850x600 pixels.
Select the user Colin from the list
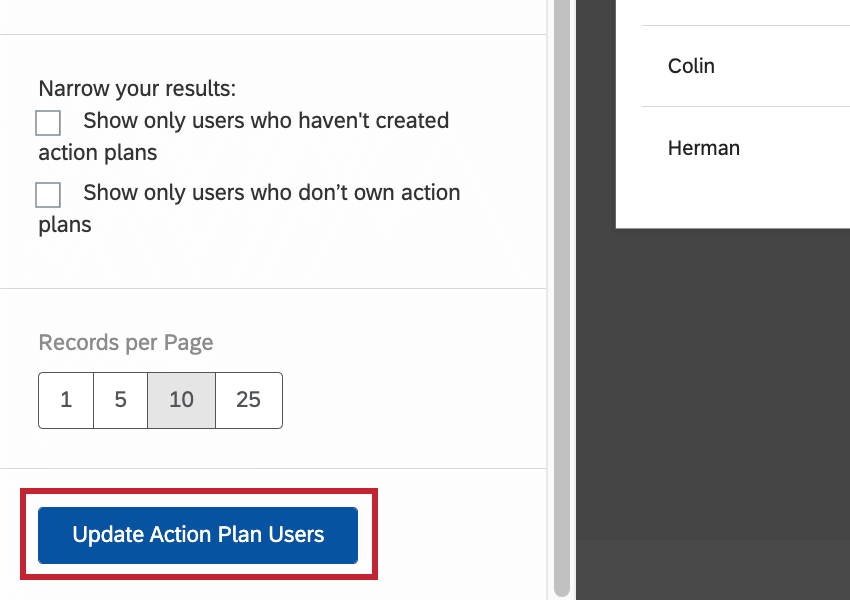[690, 66]
